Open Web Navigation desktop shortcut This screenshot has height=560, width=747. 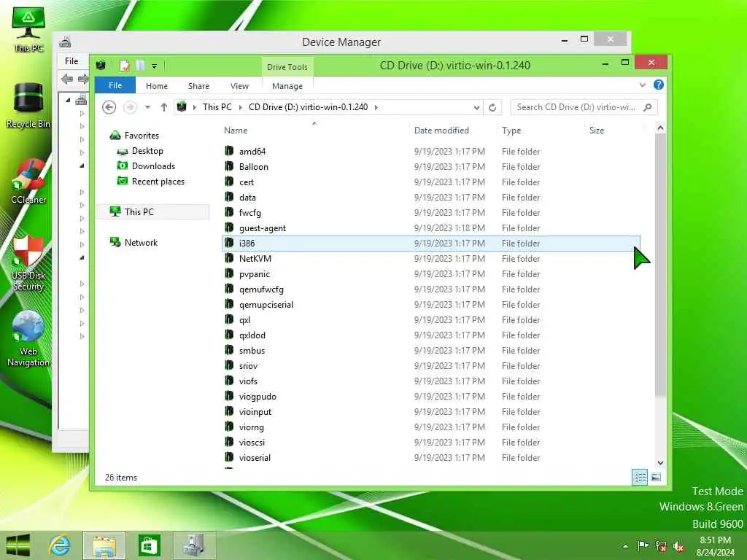pyautogui.click(x=28, y=338)
